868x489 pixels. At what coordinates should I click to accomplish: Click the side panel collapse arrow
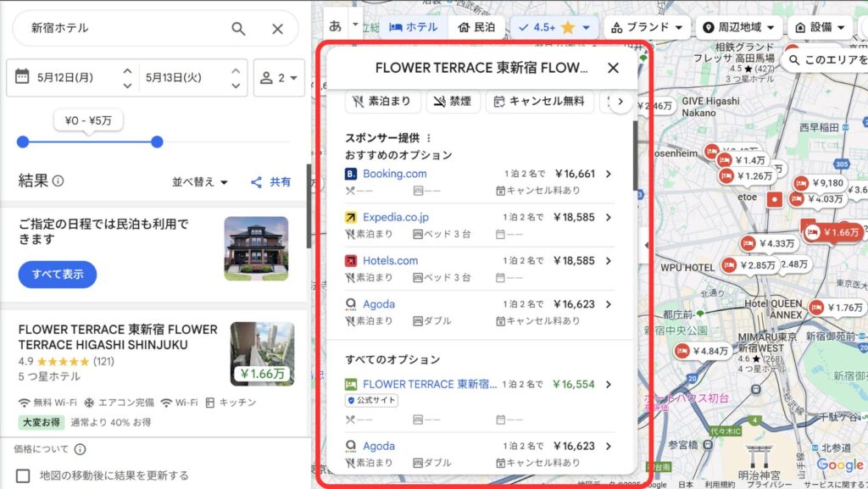pyautogui.click(x=647, y=244)
